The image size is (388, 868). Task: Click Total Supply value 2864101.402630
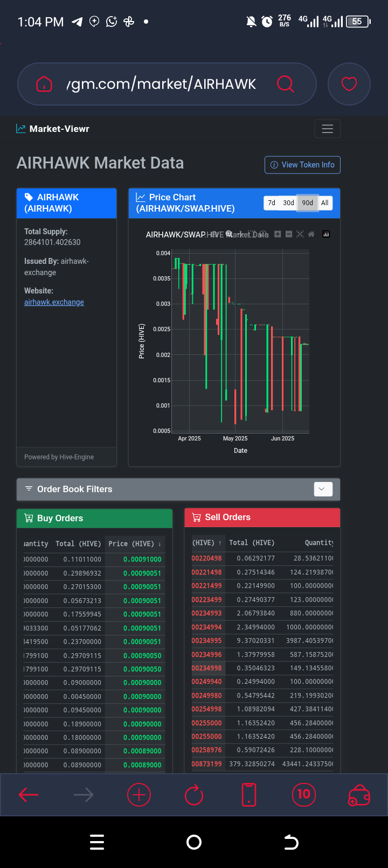[x=52, y=242]
